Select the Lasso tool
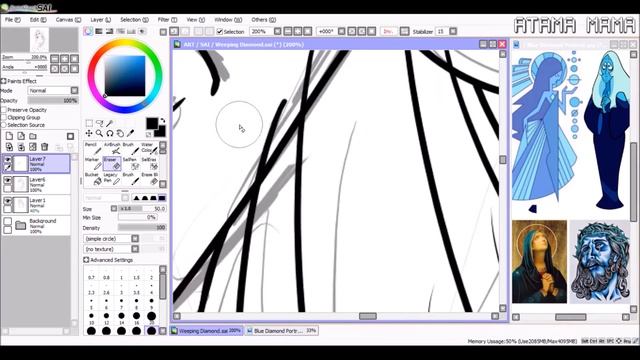 coord(99,123)
